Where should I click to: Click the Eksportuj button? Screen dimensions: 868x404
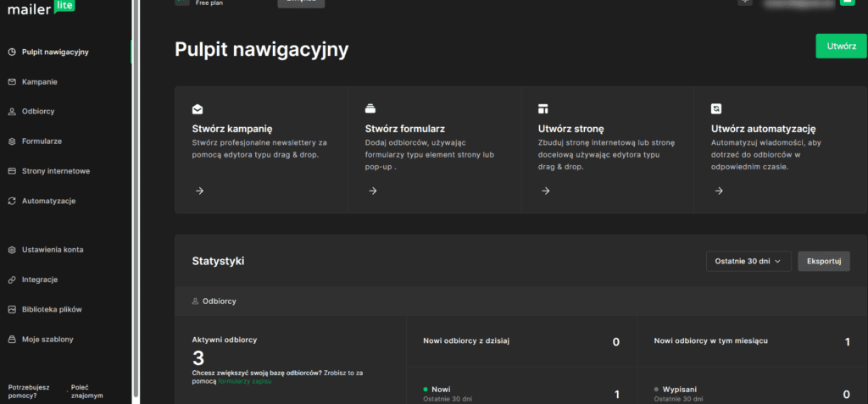tap(823, 261)
